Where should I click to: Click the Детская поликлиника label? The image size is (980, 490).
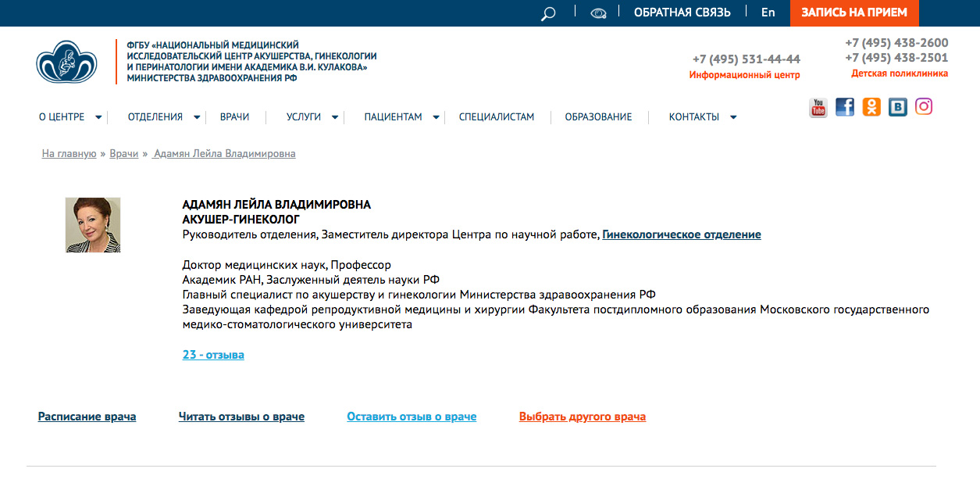click(900, 73)
